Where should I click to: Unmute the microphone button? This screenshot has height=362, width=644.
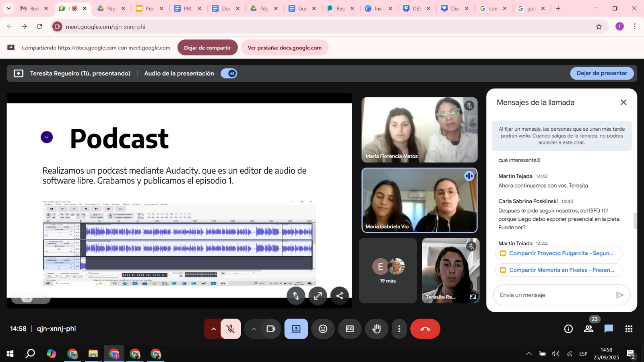coord(231,329)
